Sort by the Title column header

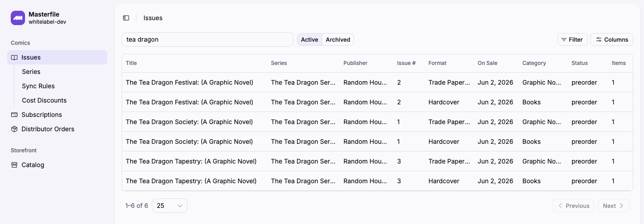[x=131, y=63]
